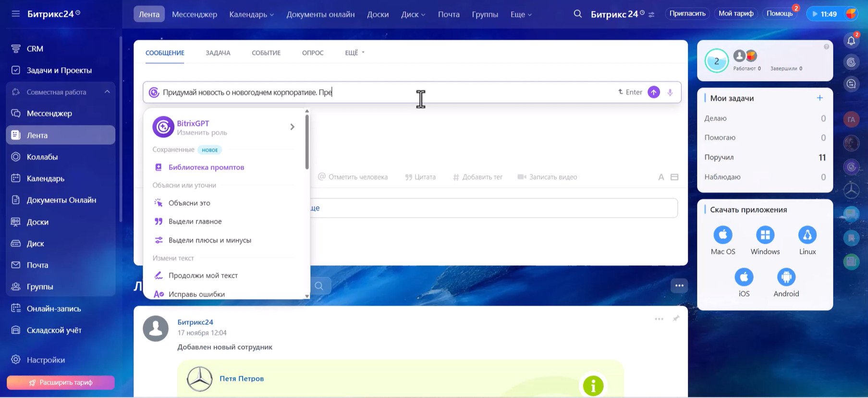Click the search magnifier in the top bar
The image size is (868, 398).
[x=578, y=14]
